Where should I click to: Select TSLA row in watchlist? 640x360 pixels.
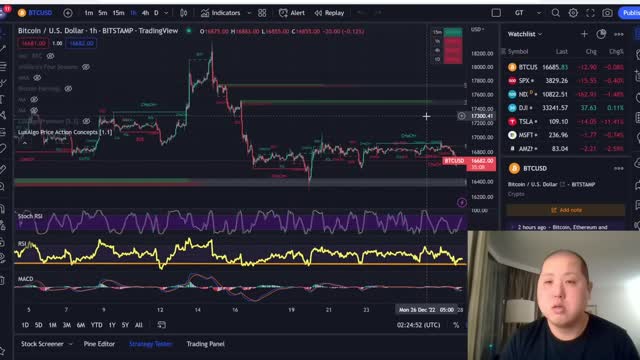565,122
